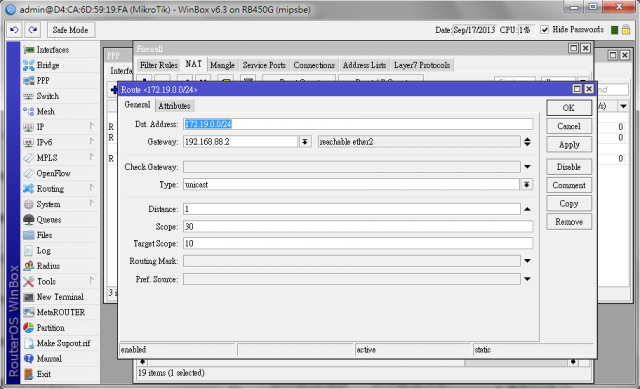The height and width of the screenshot is (389, 640).
Task: Open MetaROUTER from the sidebar
Action: pyautogui.click(x=60, y=312)
